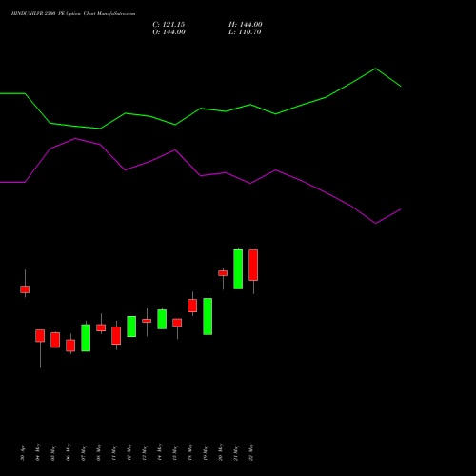Select the 18 May date label
476x476 pixels.
pyautogui.click(x=190, y=452)
